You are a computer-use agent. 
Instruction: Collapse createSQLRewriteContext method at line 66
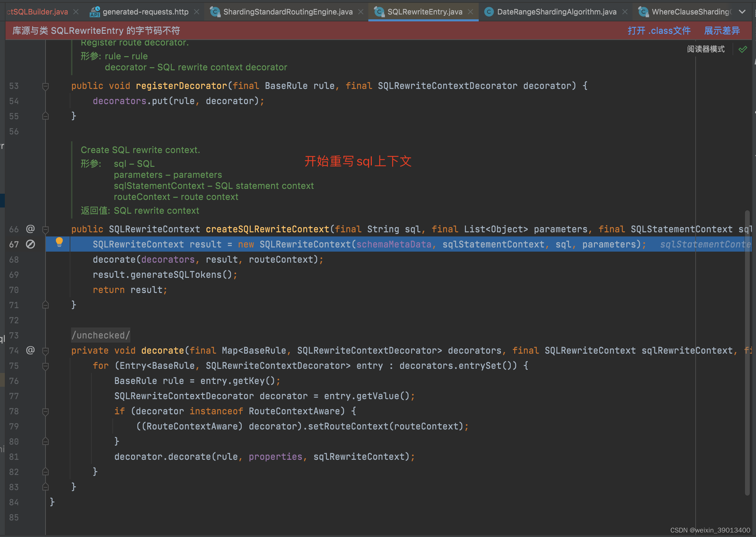(x=45, y=229)
